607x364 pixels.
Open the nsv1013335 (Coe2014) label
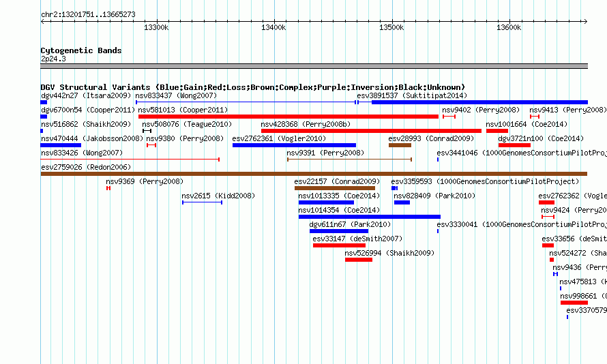coord(339,196)
